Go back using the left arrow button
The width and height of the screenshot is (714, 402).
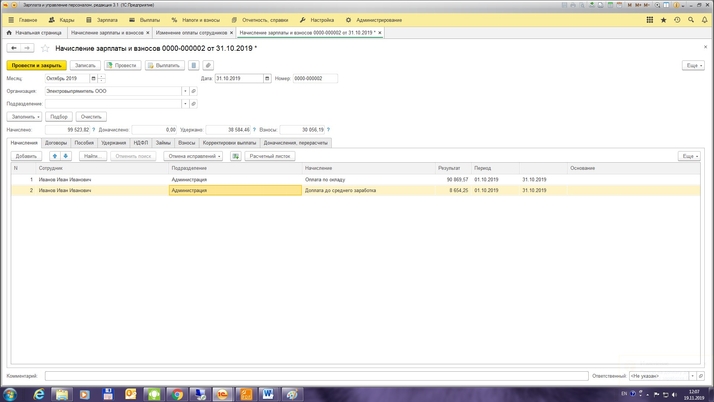click(14, 48)
